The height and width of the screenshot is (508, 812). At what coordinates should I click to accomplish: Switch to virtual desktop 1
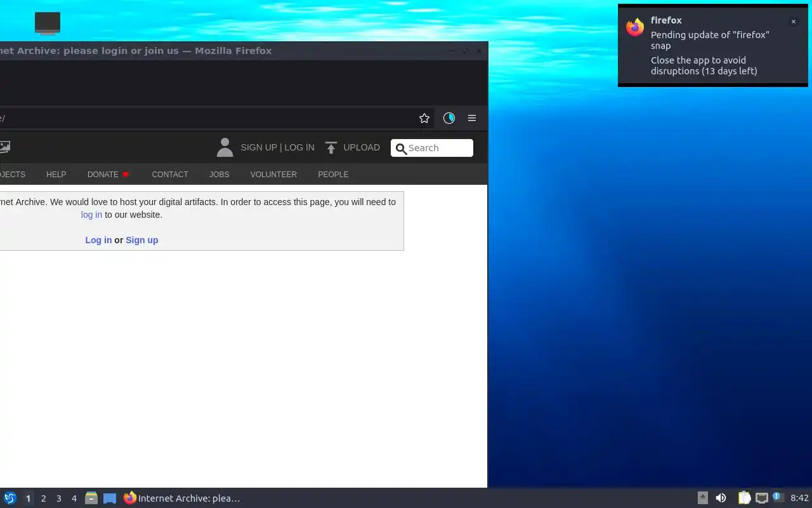coord(28,498)
